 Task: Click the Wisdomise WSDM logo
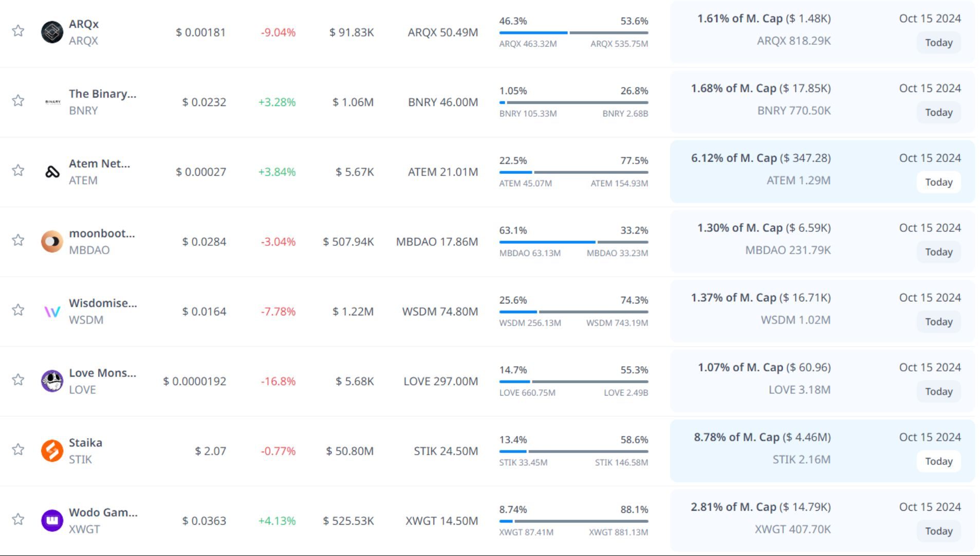[x=52, y=311]
